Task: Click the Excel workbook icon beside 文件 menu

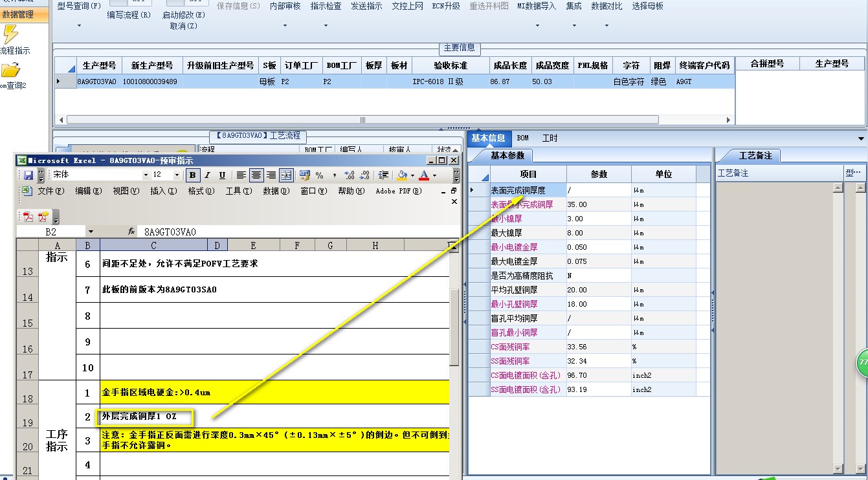Action: tap(27, 191)
